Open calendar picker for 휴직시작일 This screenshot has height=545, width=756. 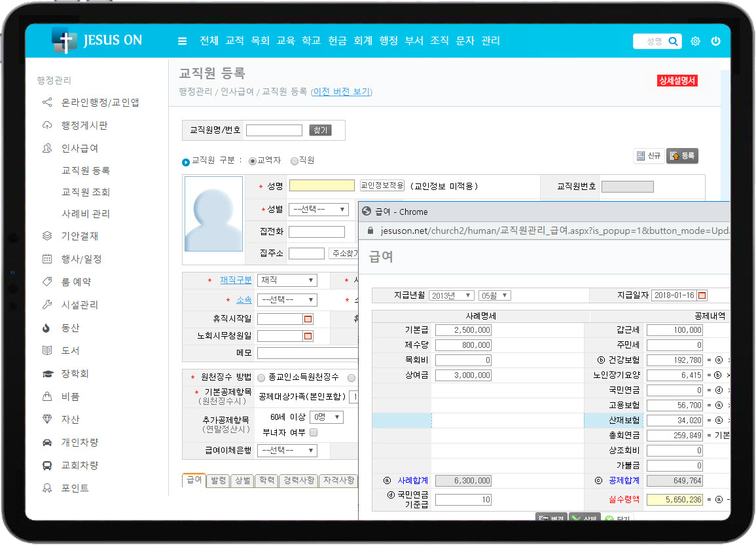pyautogui.click(x=308, y=319)
